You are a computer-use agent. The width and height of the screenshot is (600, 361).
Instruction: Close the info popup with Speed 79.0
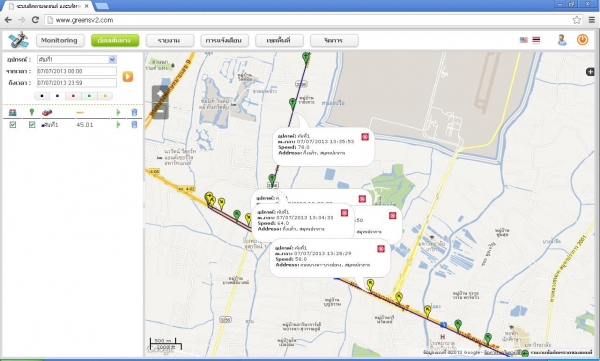365,137
